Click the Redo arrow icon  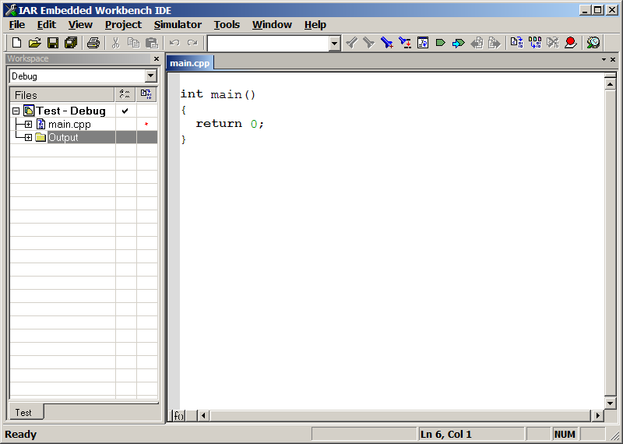pos(192,43)
